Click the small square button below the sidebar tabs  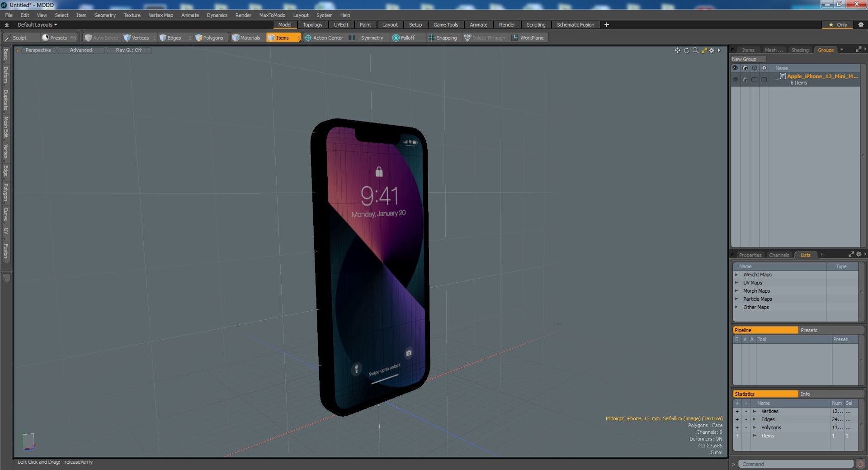[6, 278]
